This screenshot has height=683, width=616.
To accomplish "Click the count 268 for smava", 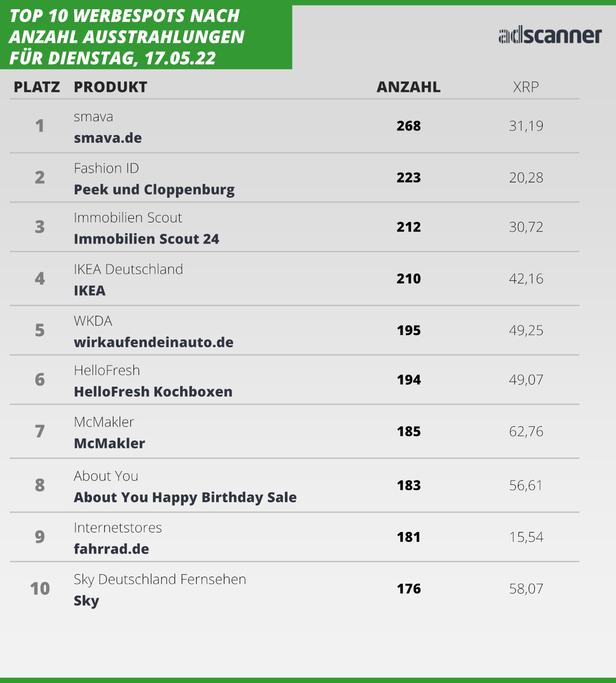I will (409, 126).
